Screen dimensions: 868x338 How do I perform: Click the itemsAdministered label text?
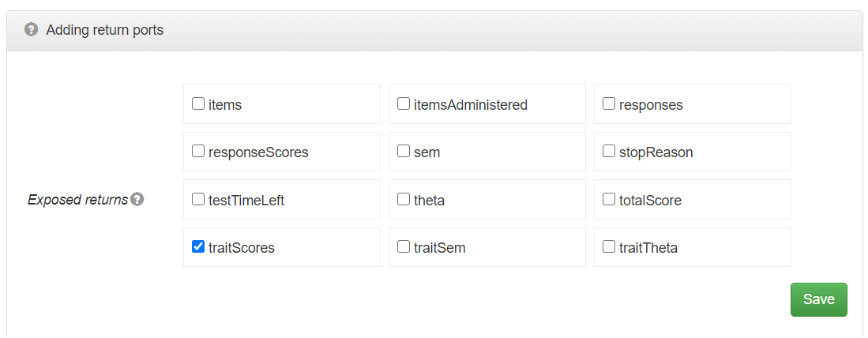(471, 104)
